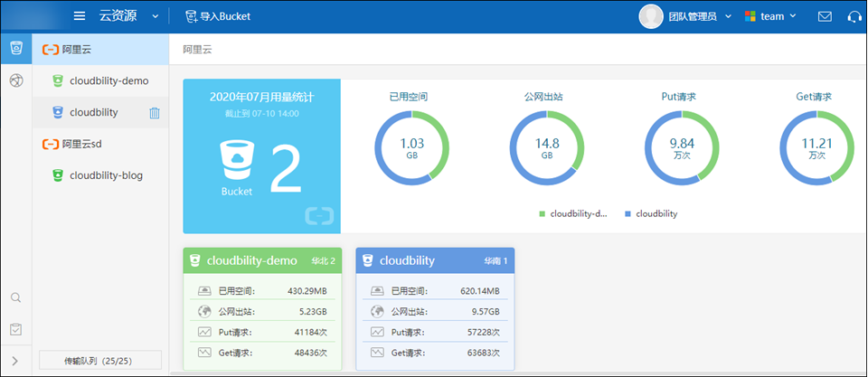Click the 63683次 value
The width and height of the screenshot is (868, 377).
(483, 353)
